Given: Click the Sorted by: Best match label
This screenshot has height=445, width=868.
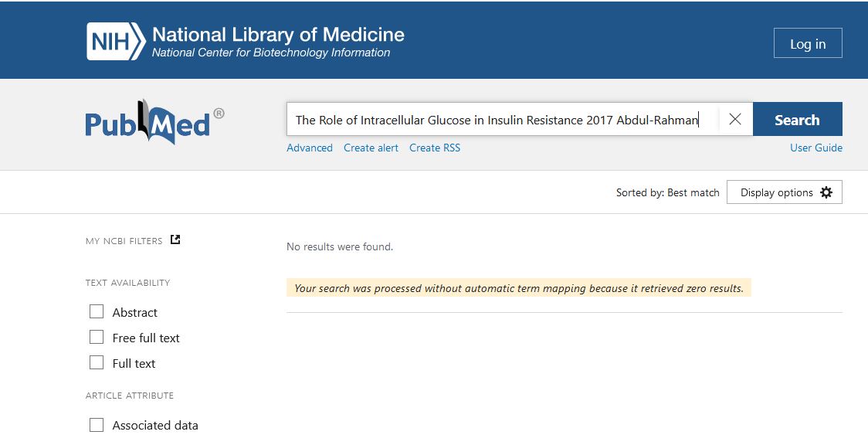Looking at the screenshot, I should point(667,192).
